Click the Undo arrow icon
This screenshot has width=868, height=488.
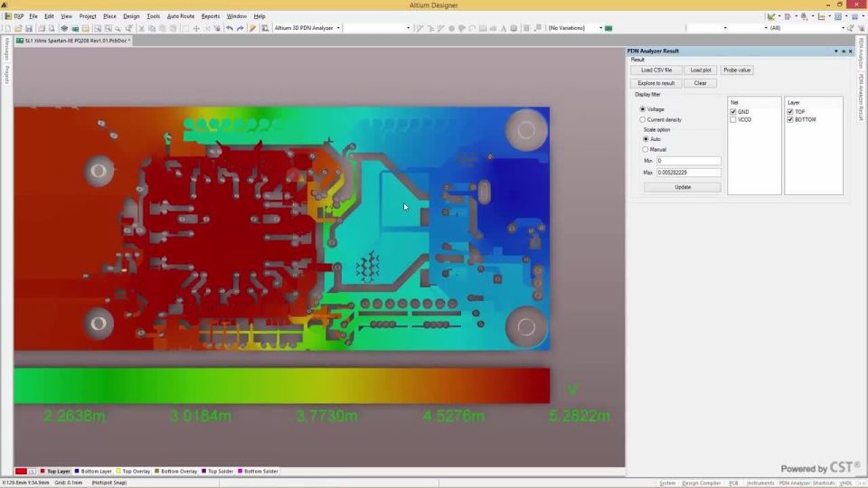pyautogui.click(x=229, y=28)
